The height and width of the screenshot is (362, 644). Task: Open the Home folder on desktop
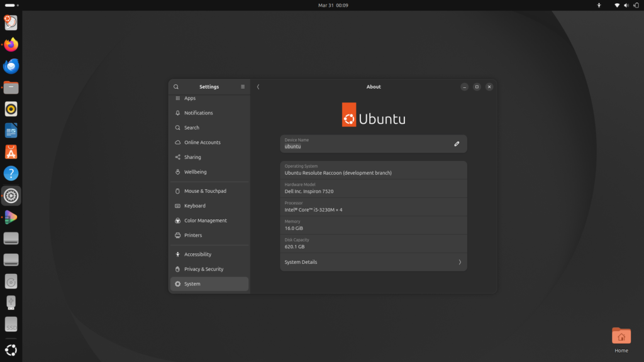coord(621,339)
